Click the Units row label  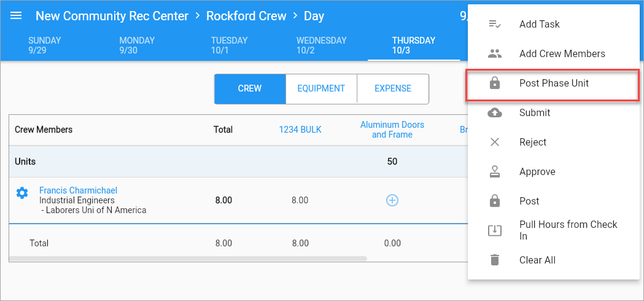click(25, 162)
